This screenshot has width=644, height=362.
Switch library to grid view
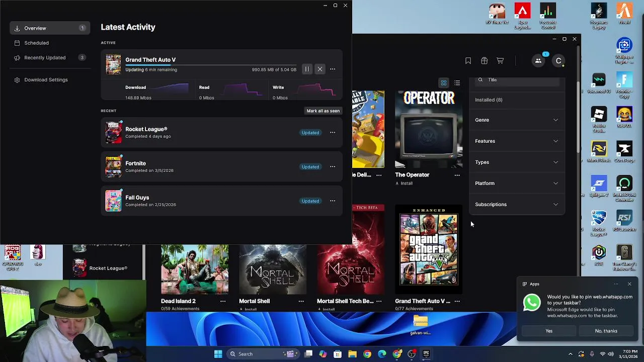pos(444,83)
